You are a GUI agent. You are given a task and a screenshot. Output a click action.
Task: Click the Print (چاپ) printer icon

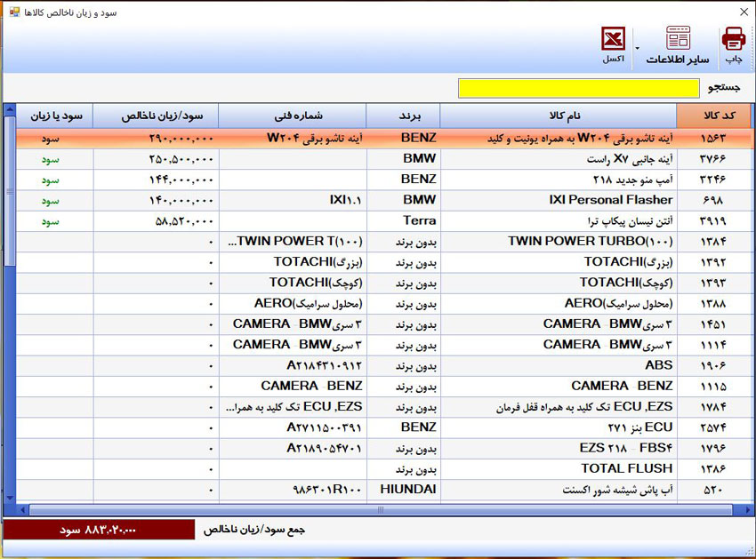click(734, 38)
